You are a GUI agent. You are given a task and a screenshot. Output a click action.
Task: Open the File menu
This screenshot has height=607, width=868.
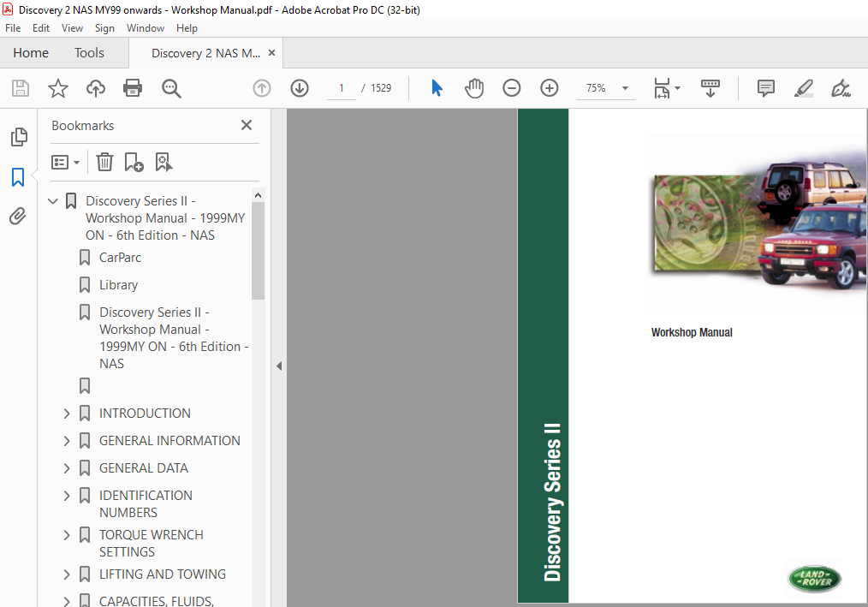[13, 28]
